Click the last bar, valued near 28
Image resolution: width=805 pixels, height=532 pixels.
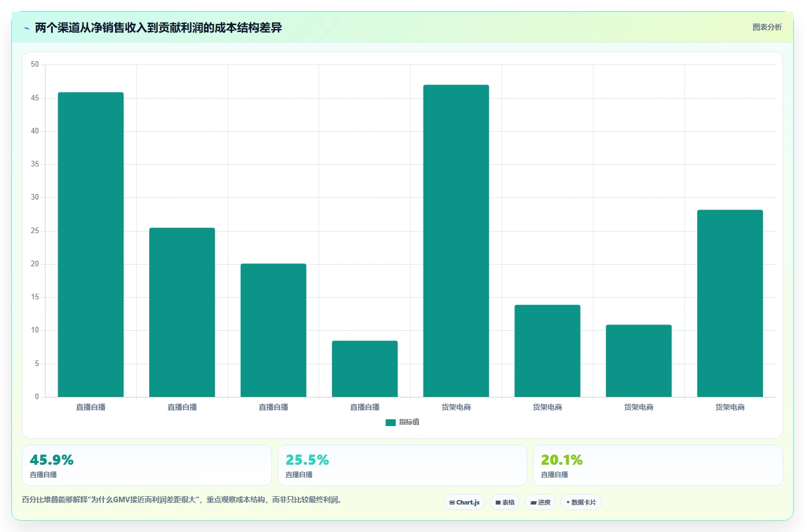(x=730, y=303)
